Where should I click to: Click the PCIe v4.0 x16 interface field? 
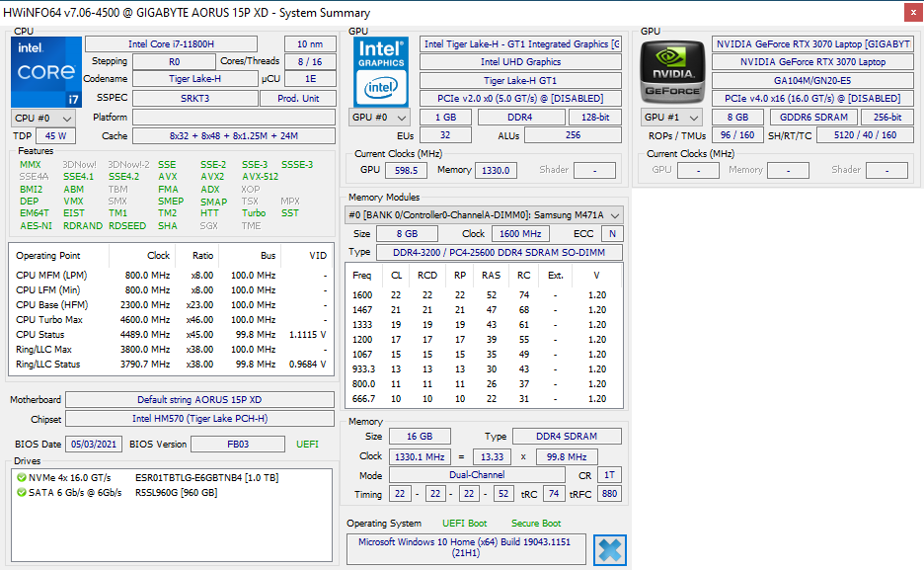(x=813, y=99)
